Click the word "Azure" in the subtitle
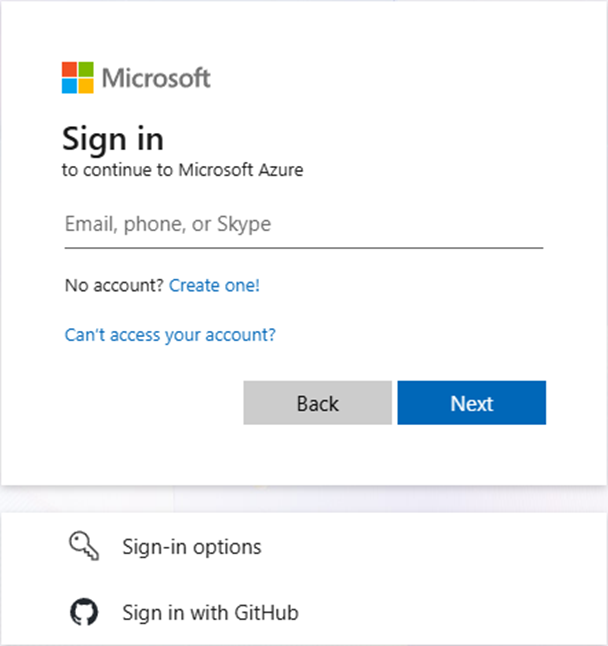Image resolution: width=608 pixels, height=646 pixels. (281, 170)
